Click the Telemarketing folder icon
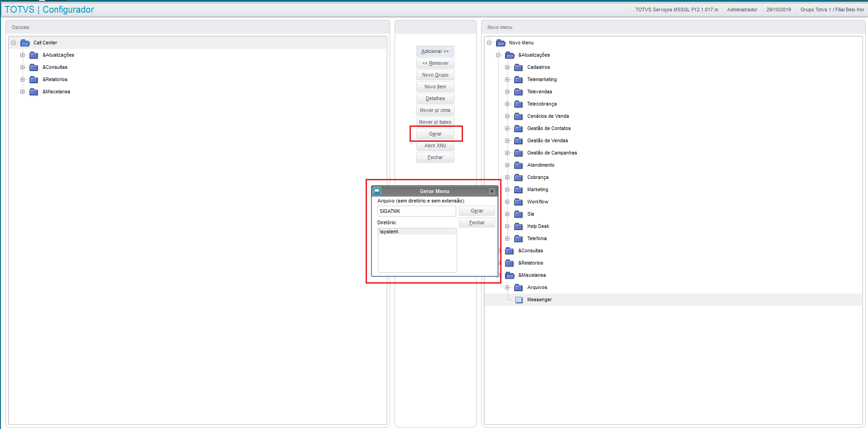This screenshot has height=429, width=868. 518,79
